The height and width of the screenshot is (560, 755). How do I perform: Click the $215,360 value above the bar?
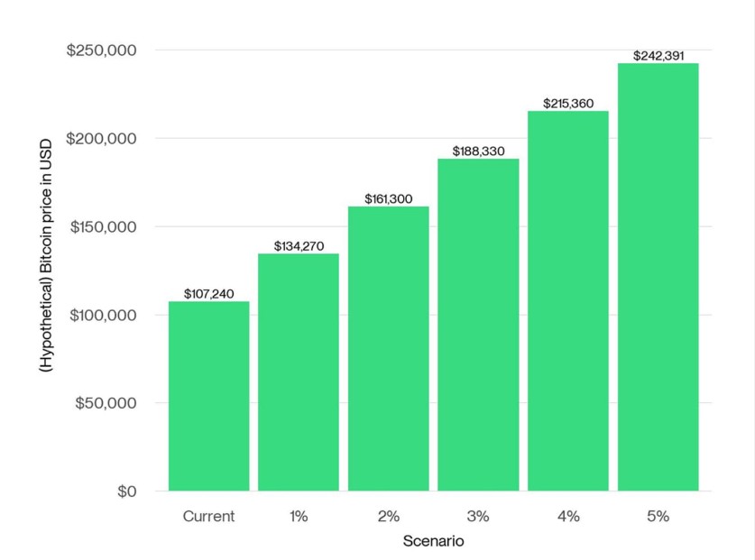click(x=568, y=104)
